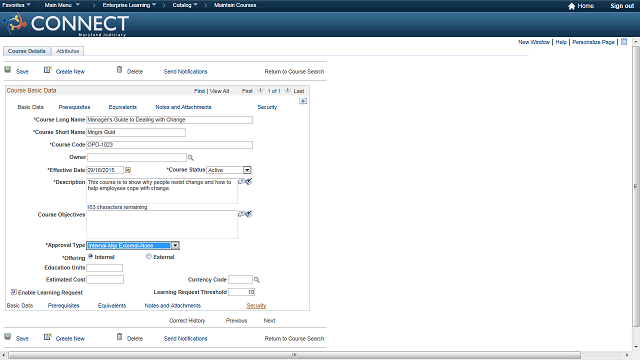Select the External offering radio button
The height and width of the screenshot is (360, 640).
[x=149, y=256]
